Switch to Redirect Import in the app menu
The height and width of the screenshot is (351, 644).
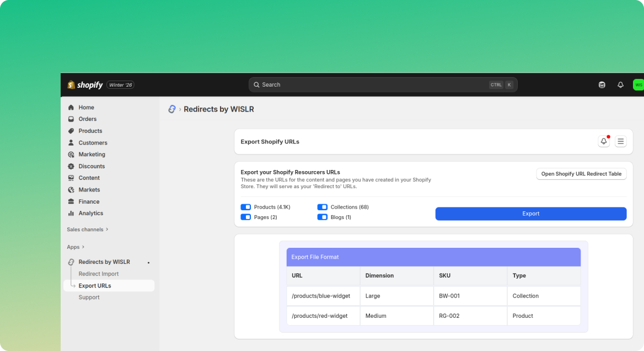coord(98,273)
